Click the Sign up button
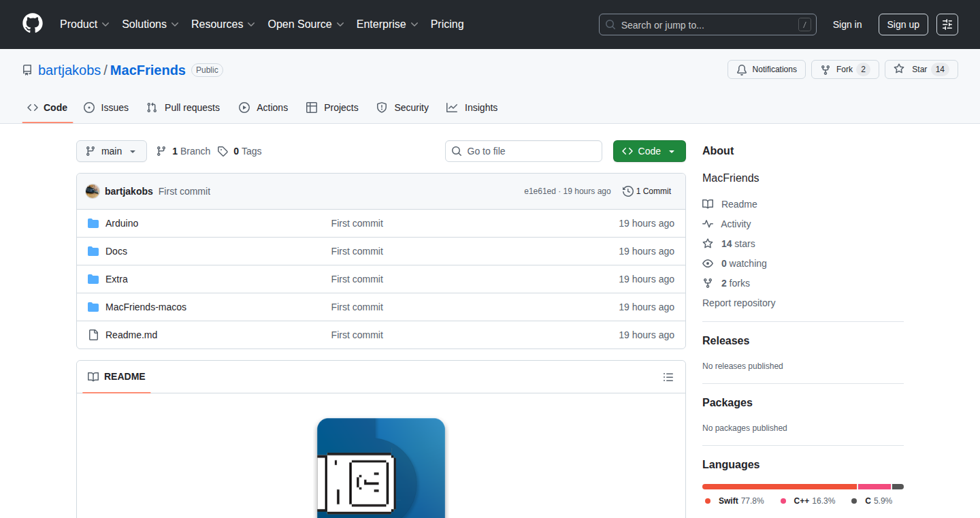980x518 pixels. [x=903, y=25]
